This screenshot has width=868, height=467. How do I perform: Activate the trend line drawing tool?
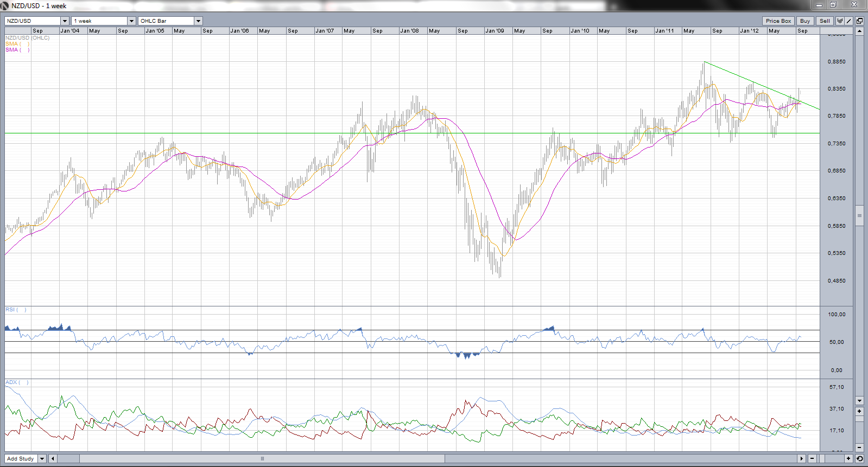[849, 21]
